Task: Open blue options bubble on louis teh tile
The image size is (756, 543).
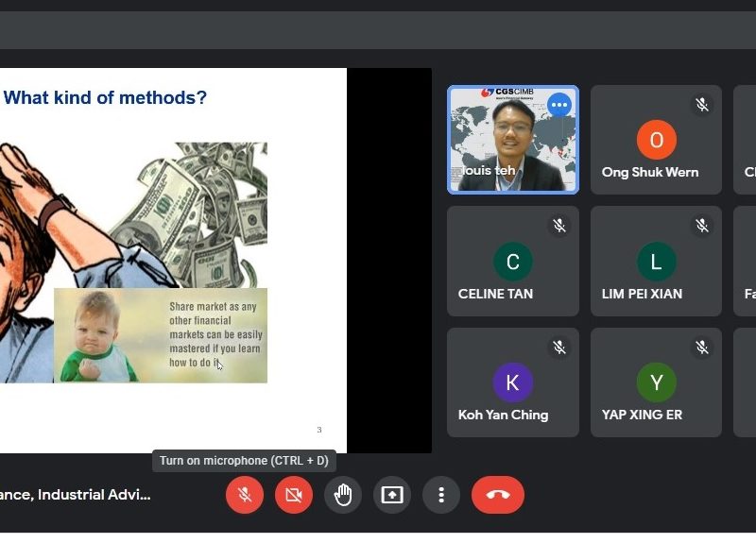Action: (559, 105)
